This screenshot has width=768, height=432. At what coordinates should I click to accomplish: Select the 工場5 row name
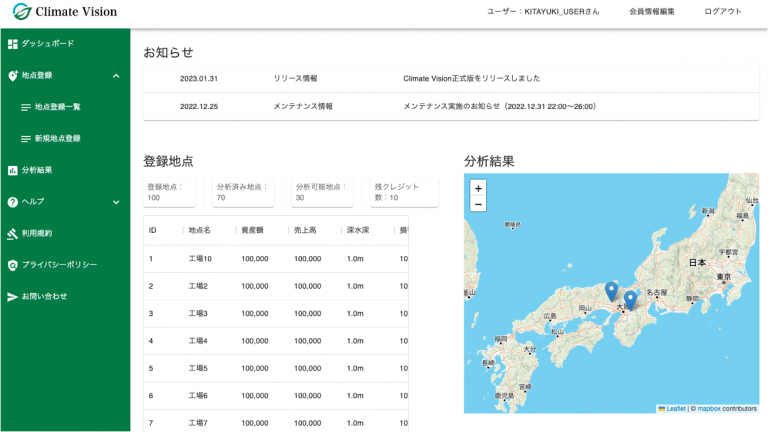coord(198,368)
